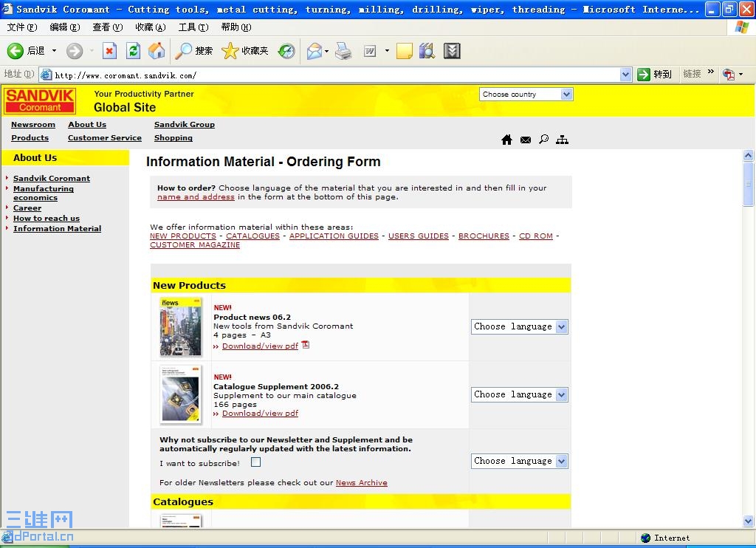This screenshot has height=548, width=756.
Task: Open Manufacturing economics sidebar link
Action: pos(44,193)
